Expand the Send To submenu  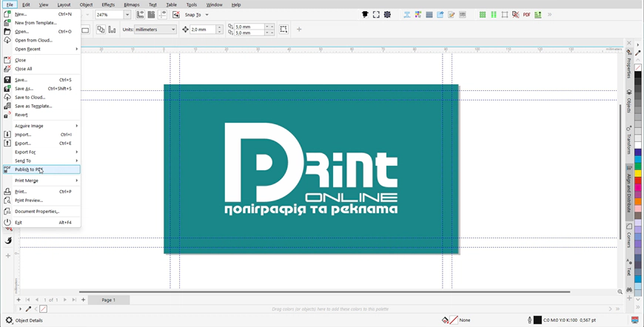coord(41,161)
